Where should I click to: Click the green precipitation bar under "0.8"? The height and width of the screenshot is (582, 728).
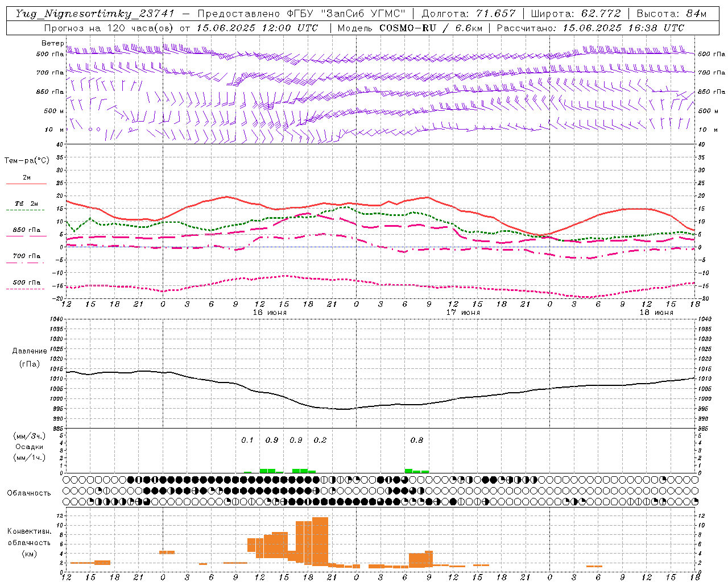click(x=417, y=471)
